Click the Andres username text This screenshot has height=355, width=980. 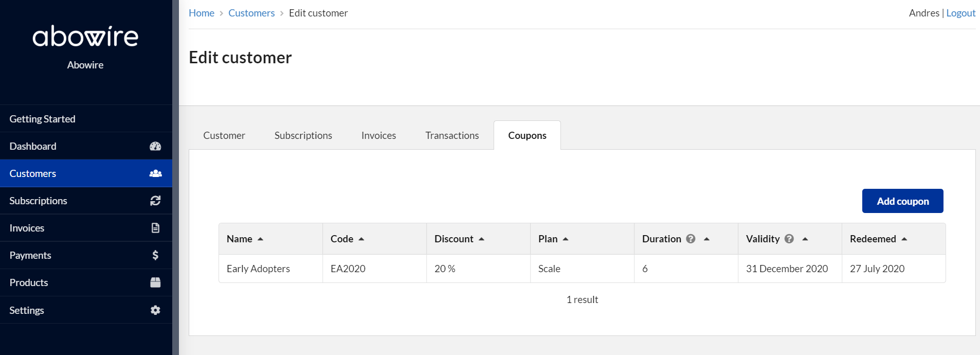click(924, 13)
